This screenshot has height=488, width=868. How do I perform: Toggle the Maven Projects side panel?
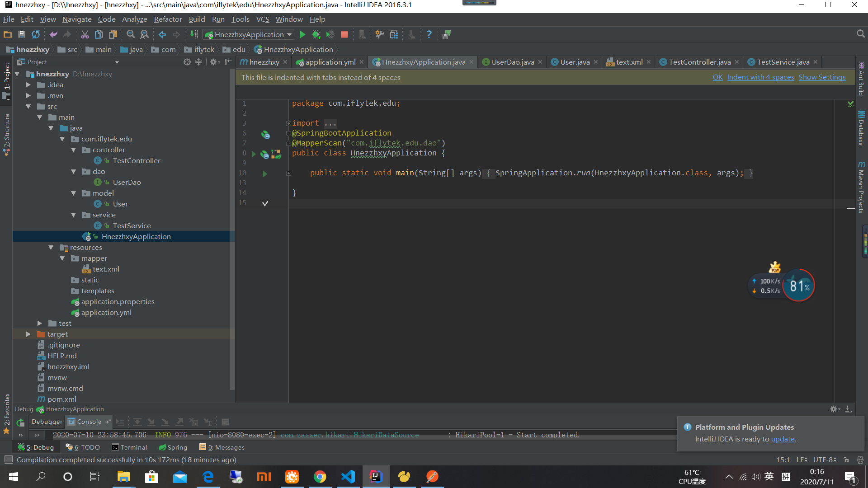point(861,186)
